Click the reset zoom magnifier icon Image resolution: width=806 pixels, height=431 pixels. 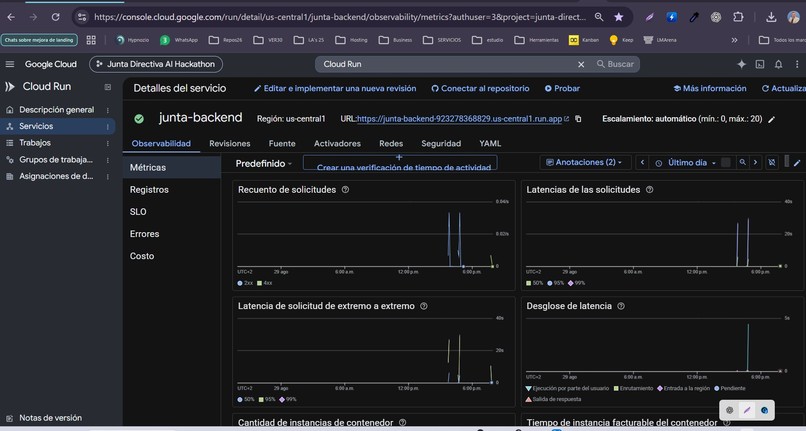[742, 163]
